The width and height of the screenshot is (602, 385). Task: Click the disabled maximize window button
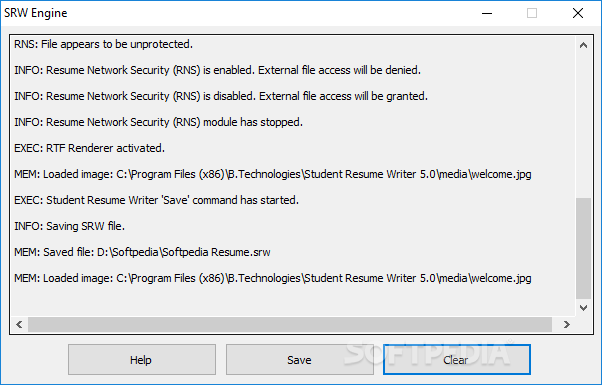point(532,13)
